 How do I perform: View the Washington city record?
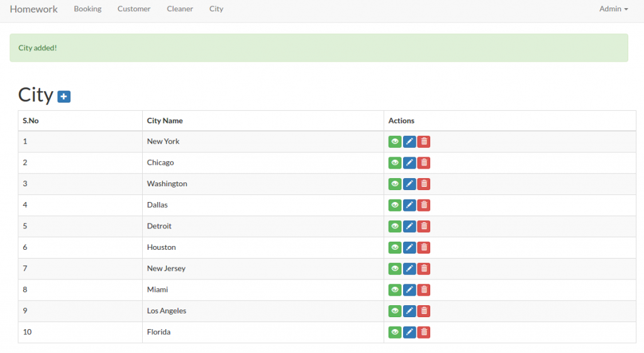(395, 184)
